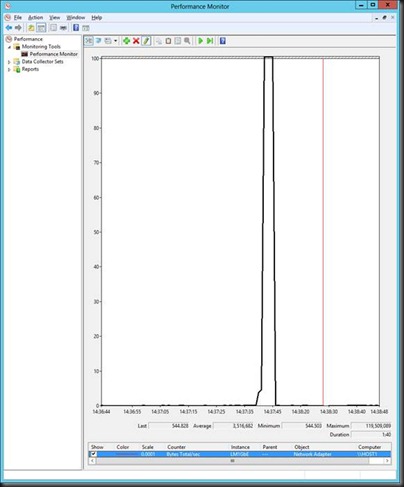Click the Parent column header
This screenshot has height=487, width=404.
[x=270, y=447]
